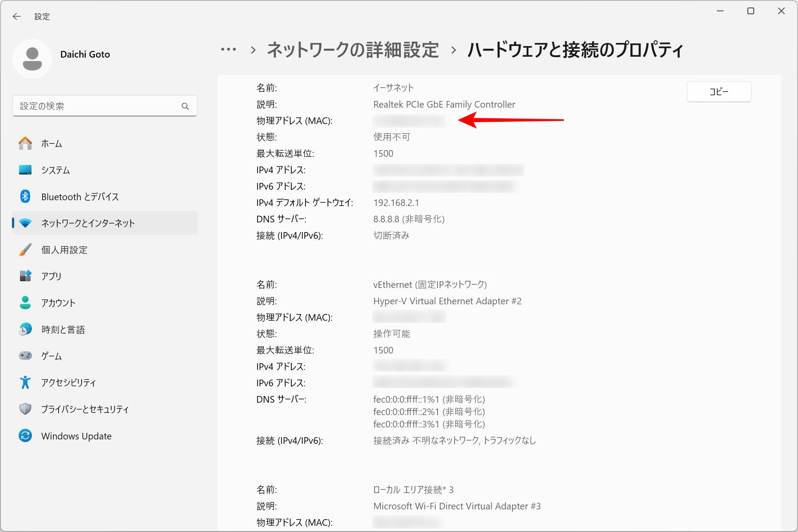Click Hyper-V Virtual Ethernet Adapter #2 text

(447, 301)
